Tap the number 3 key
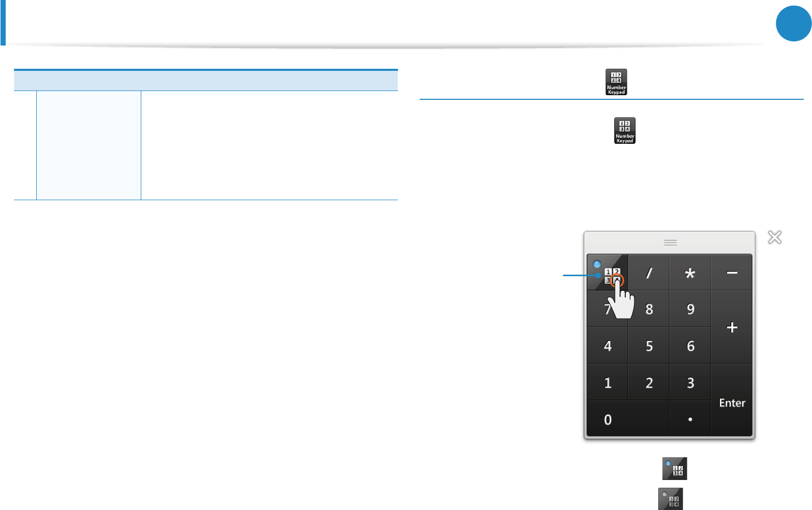 pos(690,382)
